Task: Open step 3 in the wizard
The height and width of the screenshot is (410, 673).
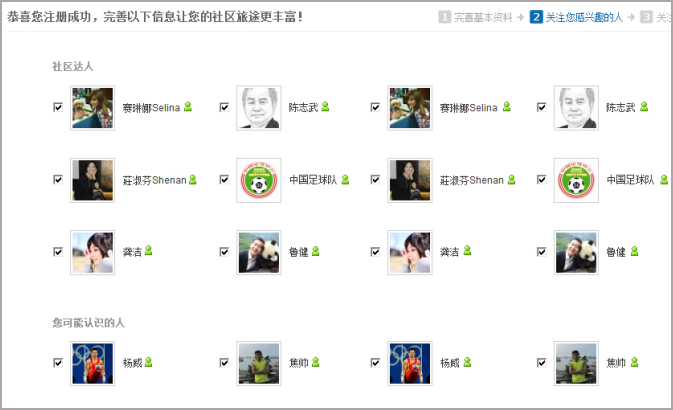Action: point(655,17)
